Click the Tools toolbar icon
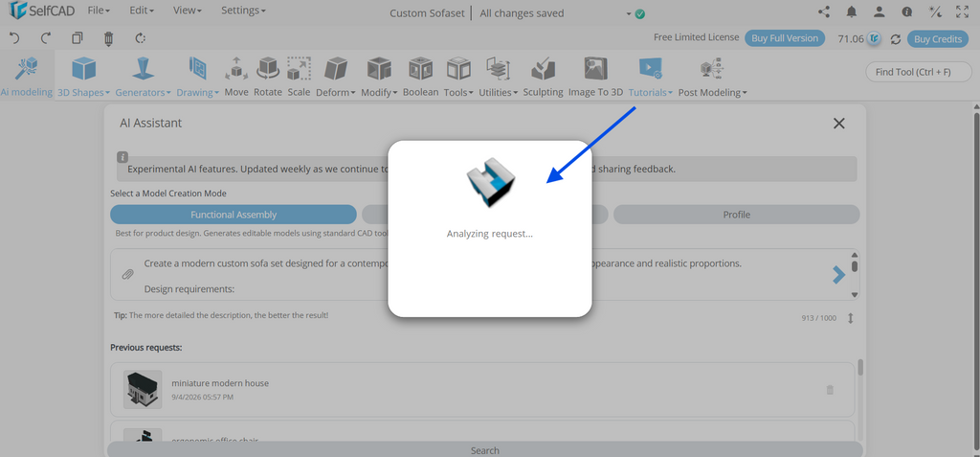980x457 pixels. tap(458, 68)
